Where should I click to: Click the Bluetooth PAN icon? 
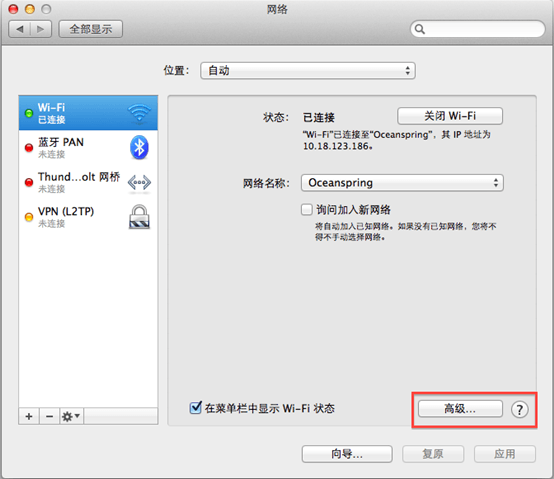click(139, 147)
